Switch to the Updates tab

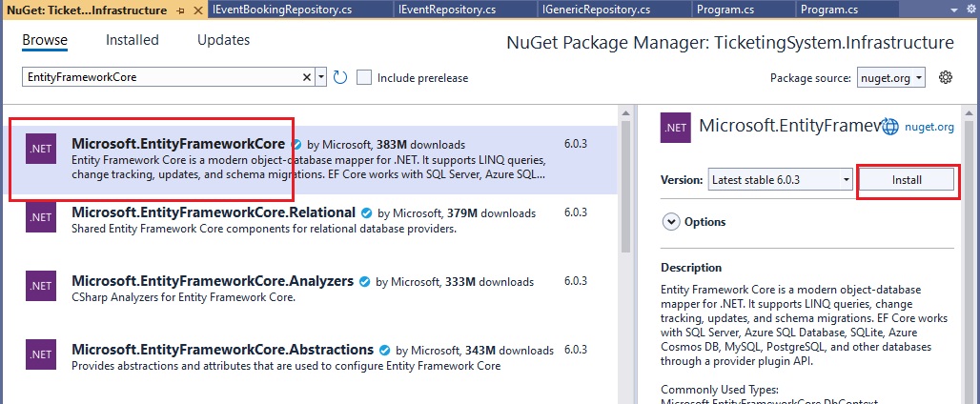pos(224,40)
